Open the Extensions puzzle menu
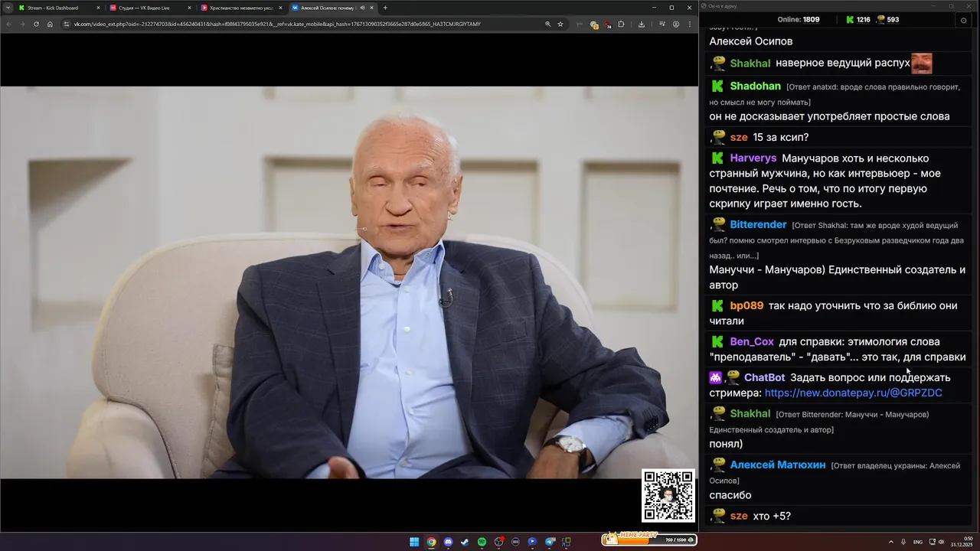This screenshot has width=980, height=551. click(622, 24)
